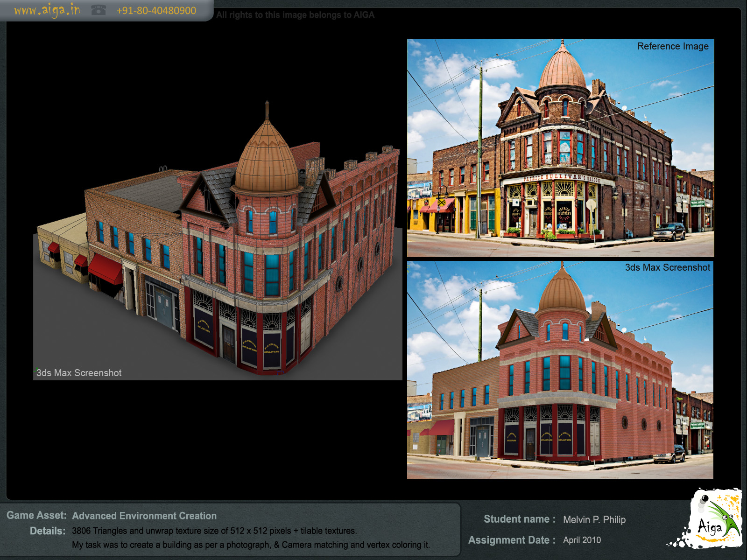Image resolution: width=747 pixels, height=560 pixels.
Task: Click the utility pole in the Reference Image
Action: tap(479, 149)
